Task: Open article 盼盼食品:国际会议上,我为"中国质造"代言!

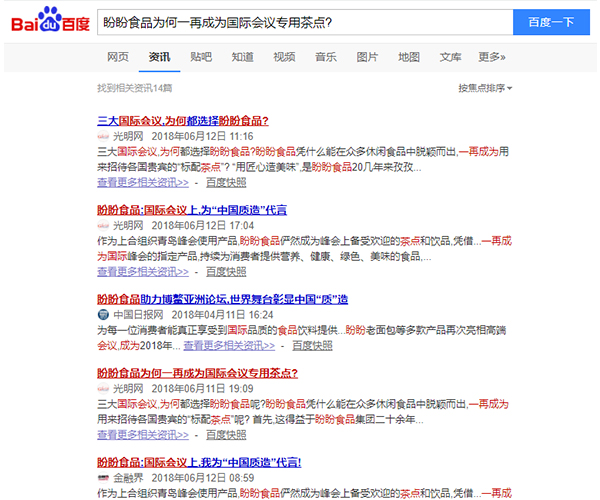Action: tap(199, 462)
